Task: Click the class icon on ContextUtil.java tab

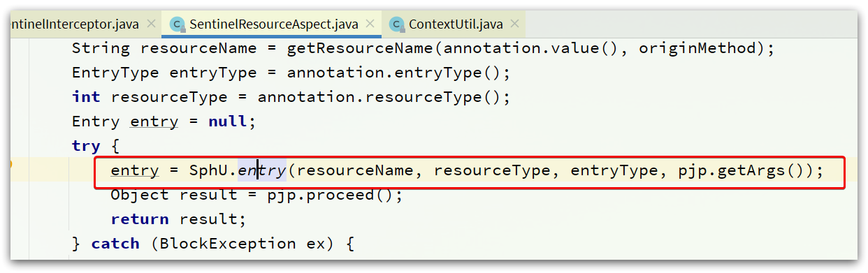Action: (398, 24)
